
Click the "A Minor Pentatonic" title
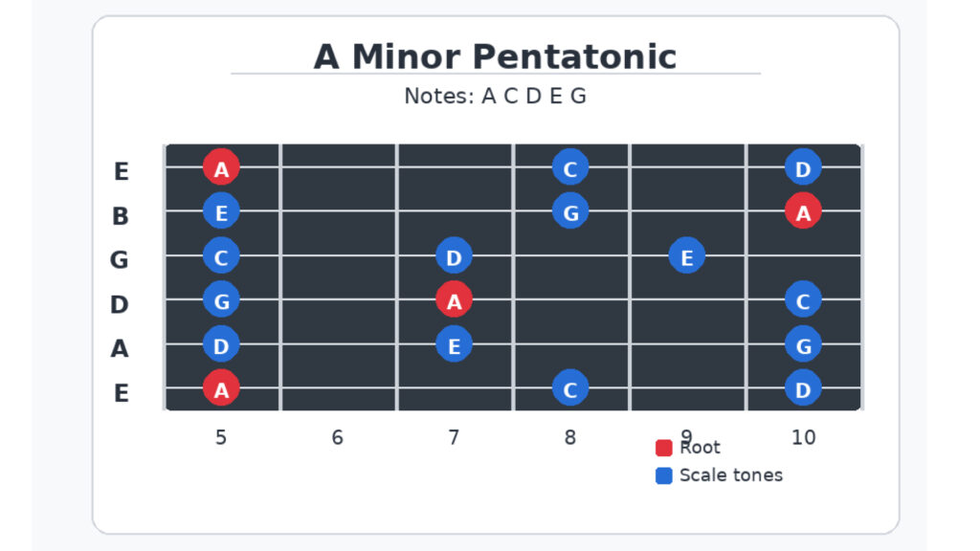coord(495,57)
